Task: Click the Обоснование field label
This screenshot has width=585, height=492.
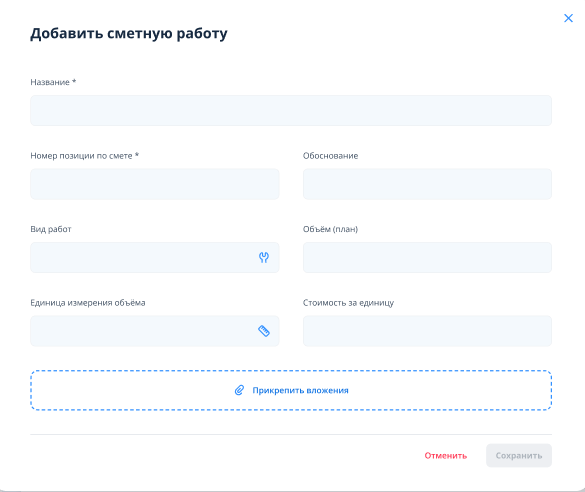Action: point(331,156)
